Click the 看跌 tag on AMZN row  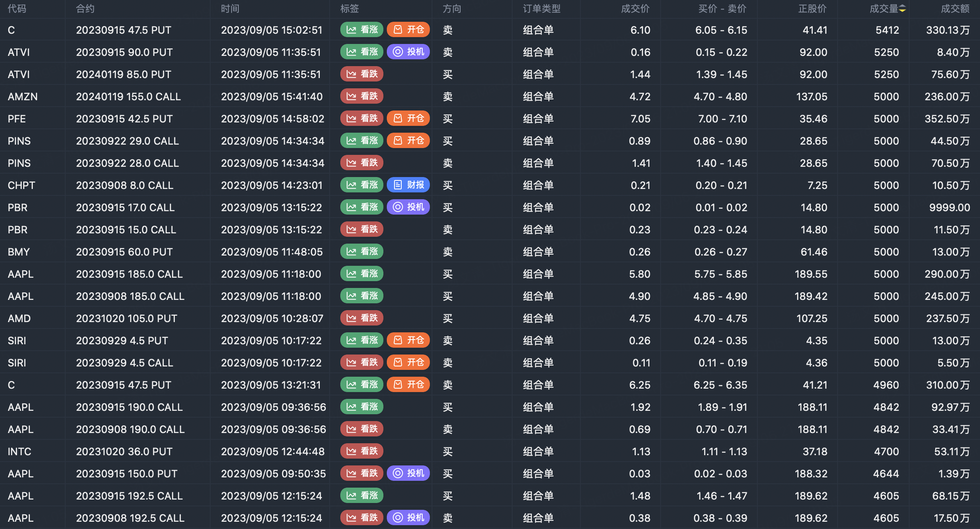point(362,96)
